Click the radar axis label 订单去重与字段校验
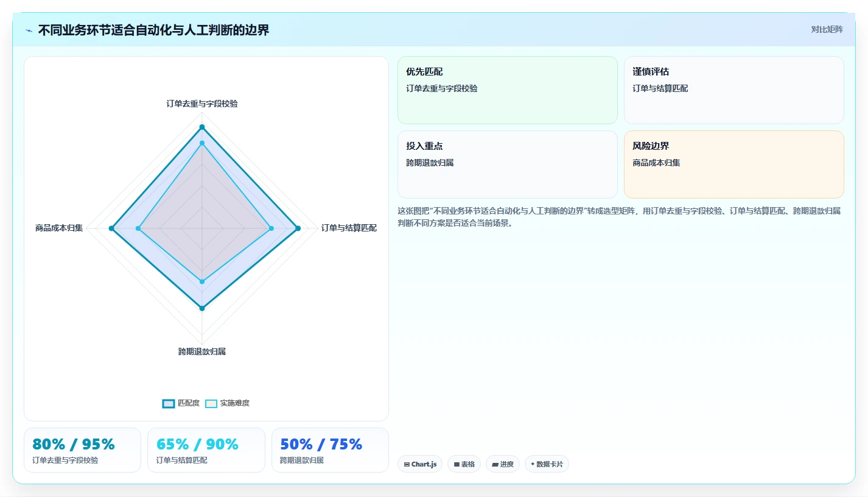This screenshot has height=497, width=868. click(x=202, y=104)
